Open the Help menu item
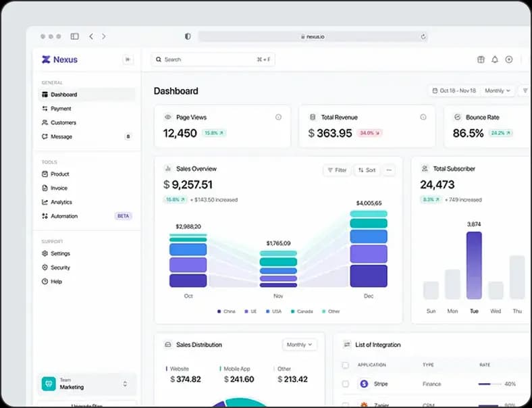 click(x=87, y=282)
